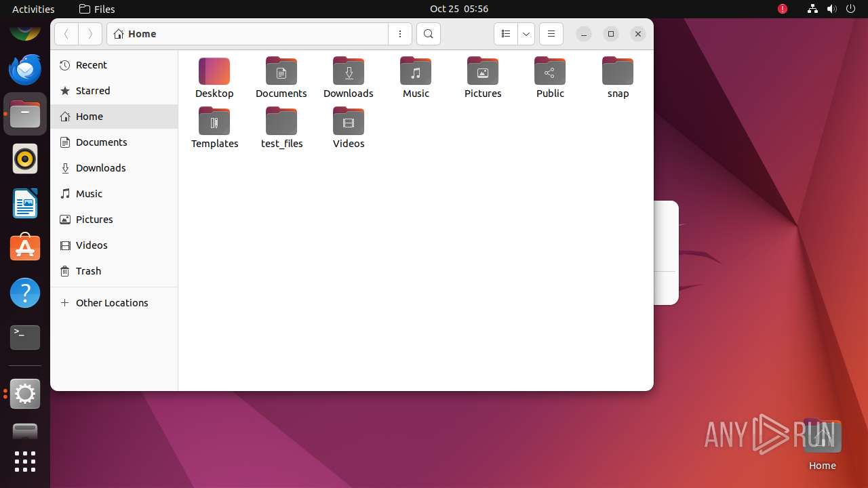Open the path bar three-dot menu
Image resolution: width=868 pixels, height=488 pixels.
pos(400,34)
